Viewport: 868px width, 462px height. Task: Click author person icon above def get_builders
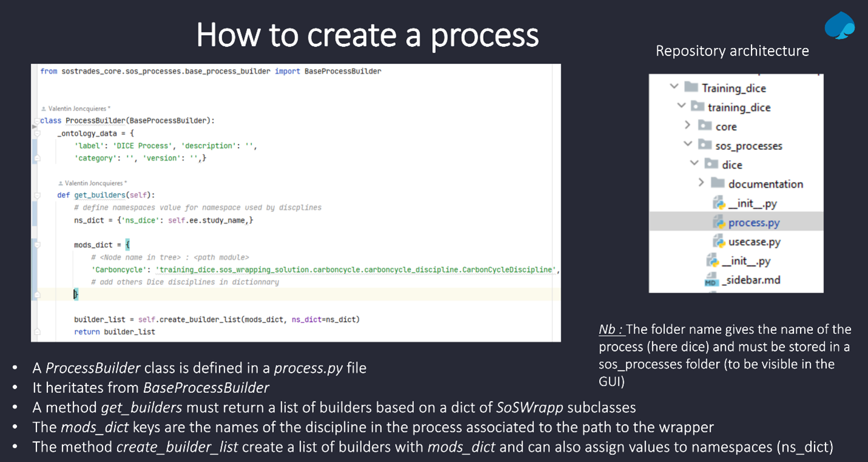(x=60, y=183)
